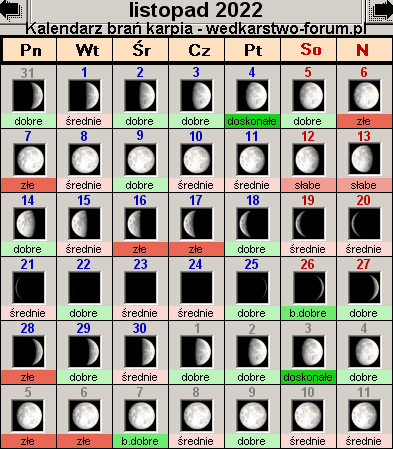The height and width of the screenshot is (449, 393).
Task: Click the 'Pn' weekday column header
Action: [x=30, y=50]
